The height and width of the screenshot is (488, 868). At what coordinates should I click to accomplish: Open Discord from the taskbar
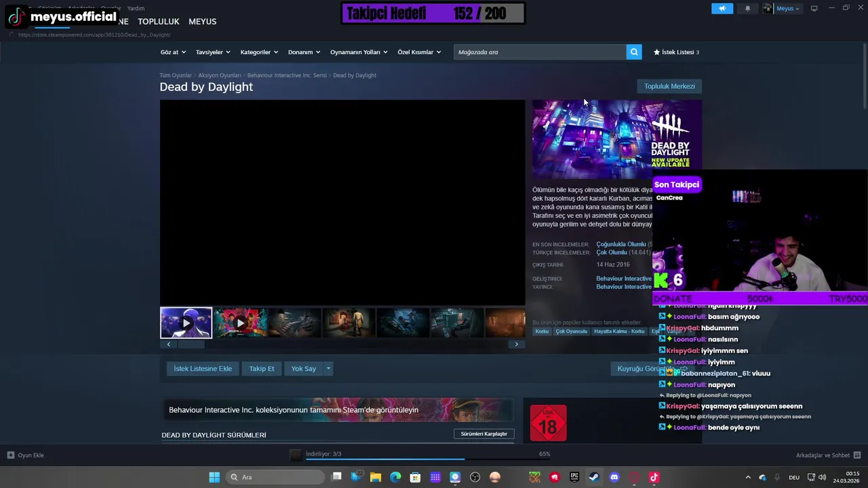[x=614, y=477]
